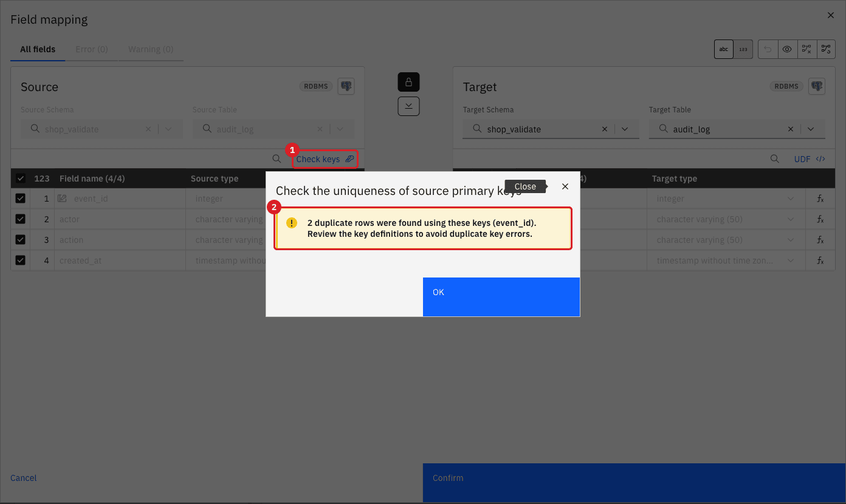Select the abc display mode icon
The width and height of the screenshot is (846, 504).
coord(724,49)
